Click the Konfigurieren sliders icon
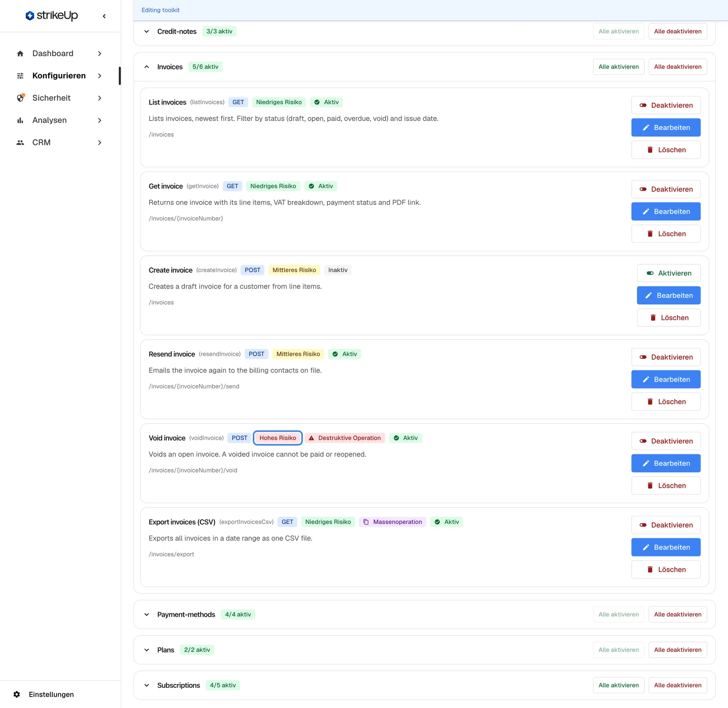 click(x=20, y=76)
